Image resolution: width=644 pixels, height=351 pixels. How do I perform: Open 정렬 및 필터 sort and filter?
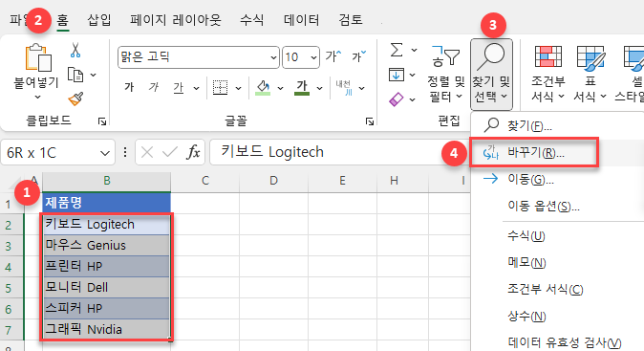click(445, 74)
